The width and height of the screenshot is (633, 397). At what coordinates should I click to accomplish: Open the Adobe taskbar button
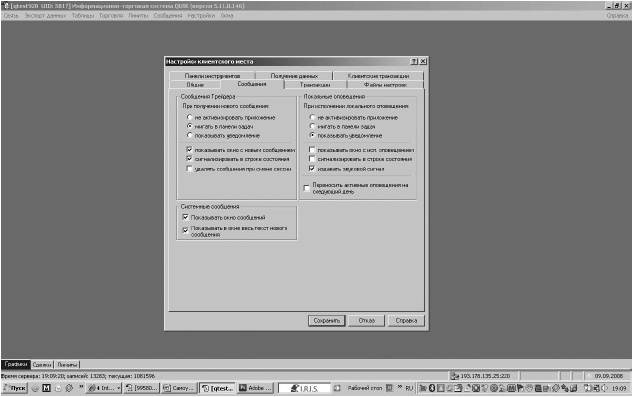[x=256, y=388]
